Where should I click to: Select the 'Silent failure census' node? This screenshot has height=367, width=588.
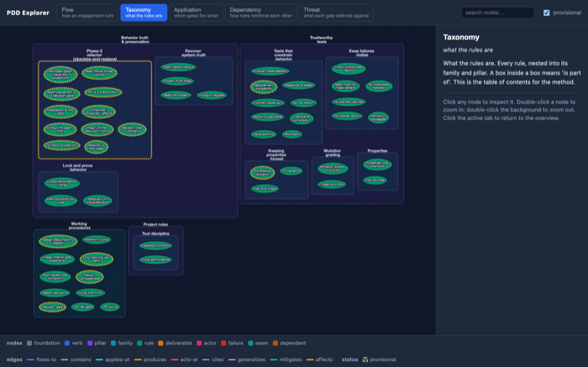click(x=178, y=67)
